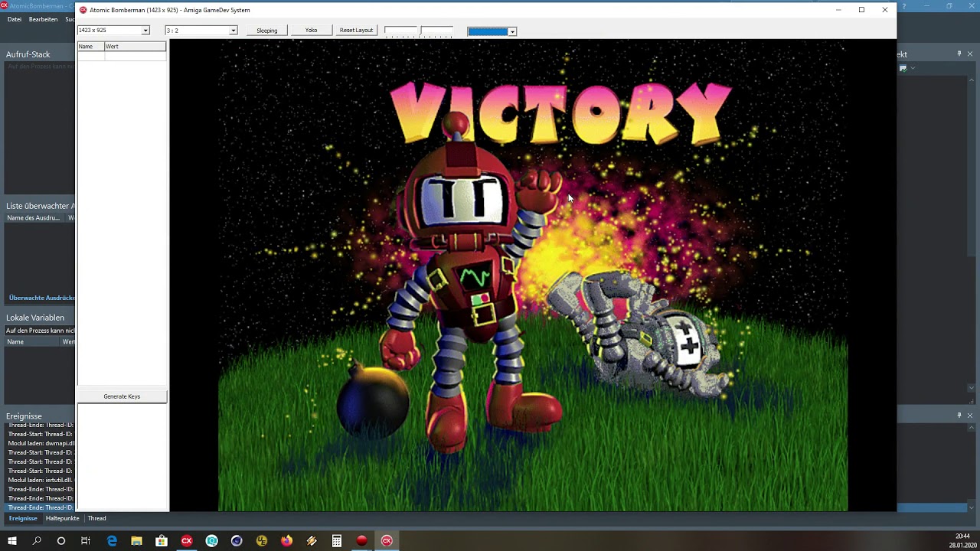Open Cinema 4D sphere icon on taskbar
Image resolution: width=980 pixels, height=551 pixels.
point(237,541)
